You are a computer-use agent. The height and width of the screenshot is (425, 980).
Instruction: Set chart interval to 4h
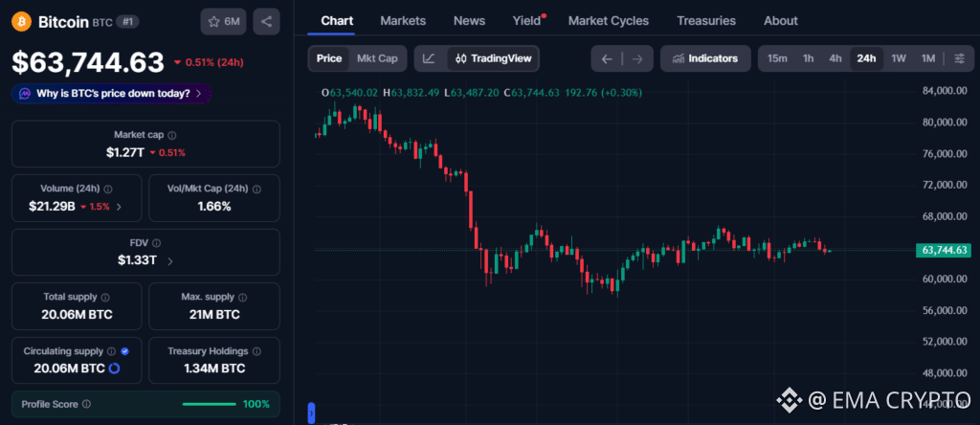coord(835,58)
